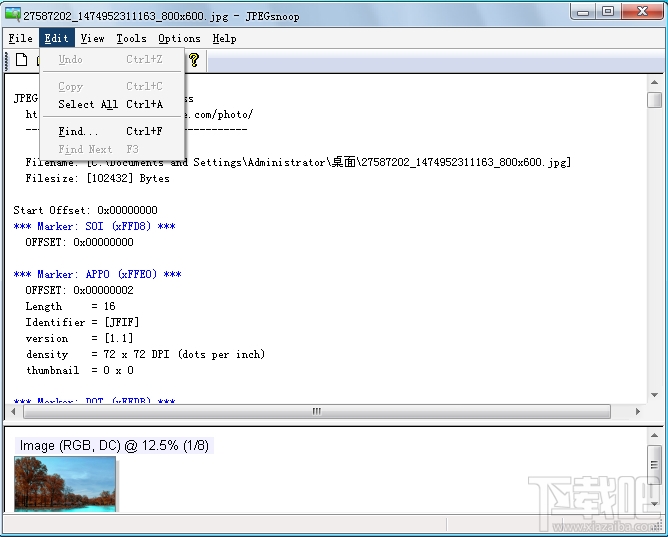Click horizontal scrollbar right arrow
The height and width of the screenshot is (537, 668).
click(x=638, y=411)
